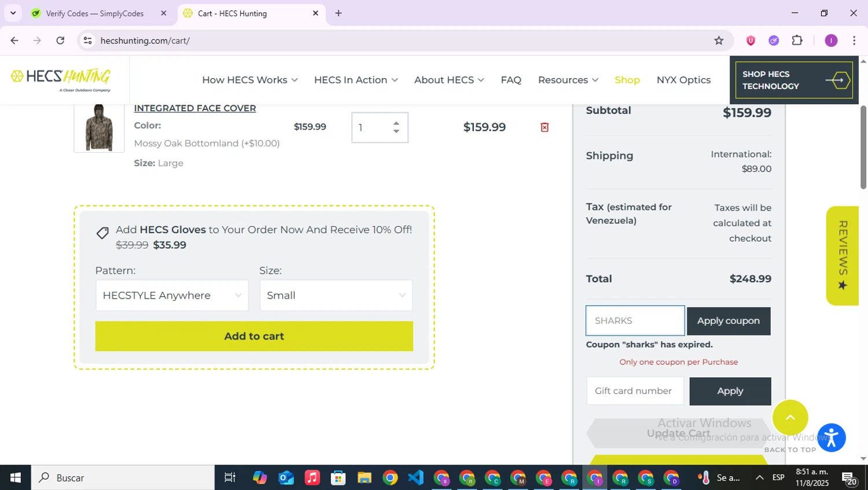Open the Pattern dropdown HECSTYLE Anywhere
Image resolution: width=868 pixels, height=490 pixels.
(172, 296)
